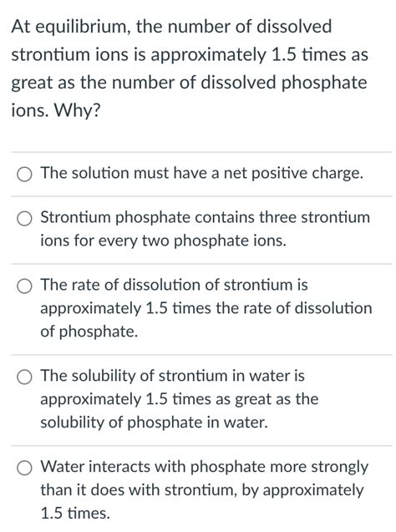Click the 'than it does with strontium, by approximately' line
Screen dimensions: 396x532
click(x=202, y=490)
